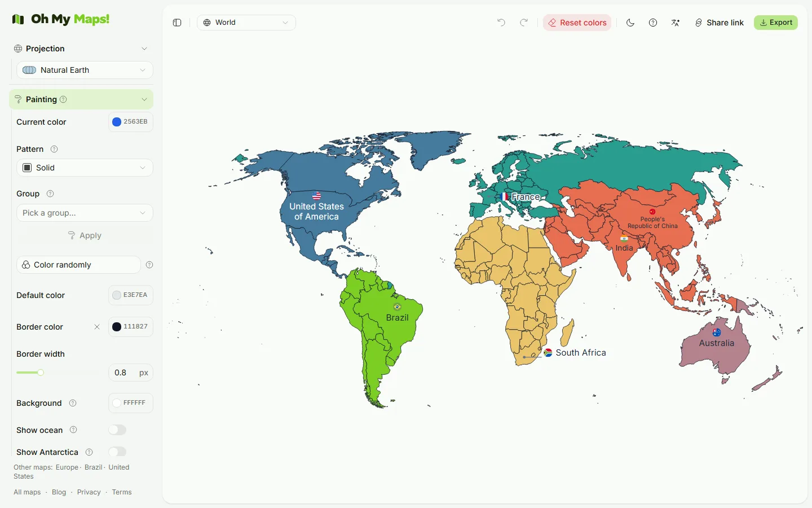Open the Europe map link
The height and width of the screenshot is (508, 812).
(67, 467)
